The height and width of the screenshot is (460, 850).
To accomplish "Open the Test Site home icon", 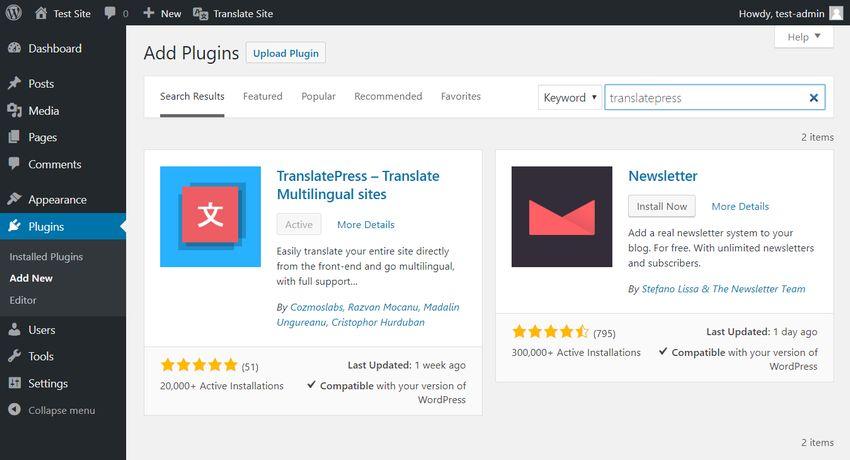I will [x=41, y=13].
